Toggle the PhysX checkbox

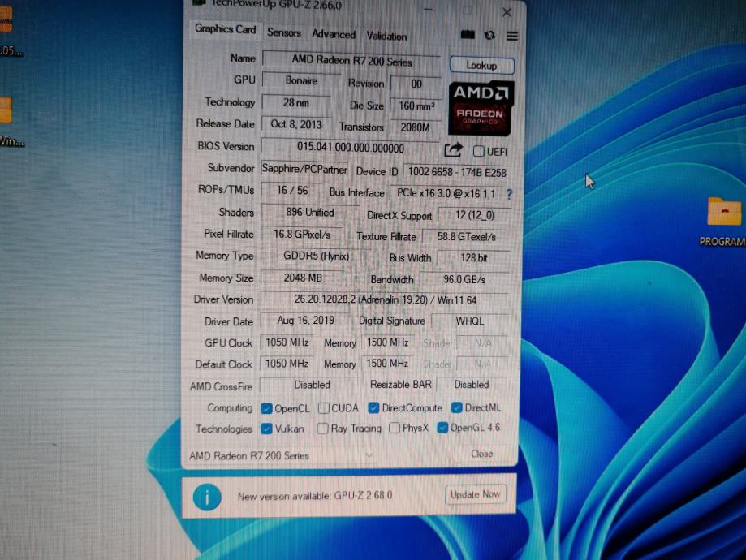394,428
